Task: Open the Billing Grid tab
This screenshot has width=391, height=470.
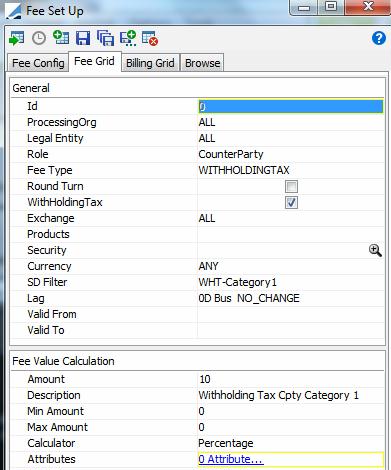Action: click(150, 63)
